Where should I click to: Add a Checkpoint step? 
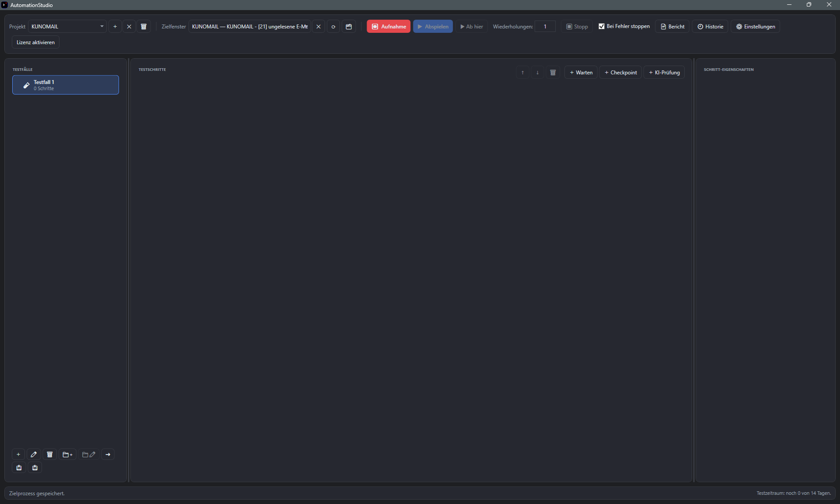pyautogui.click(x=620, y=73)
